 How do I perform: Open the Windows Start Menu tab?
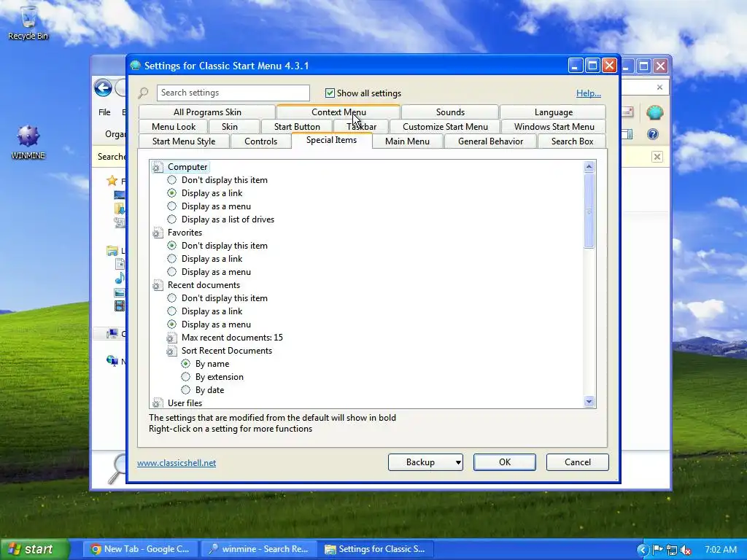pyautogui.click(x=554, y=127)
